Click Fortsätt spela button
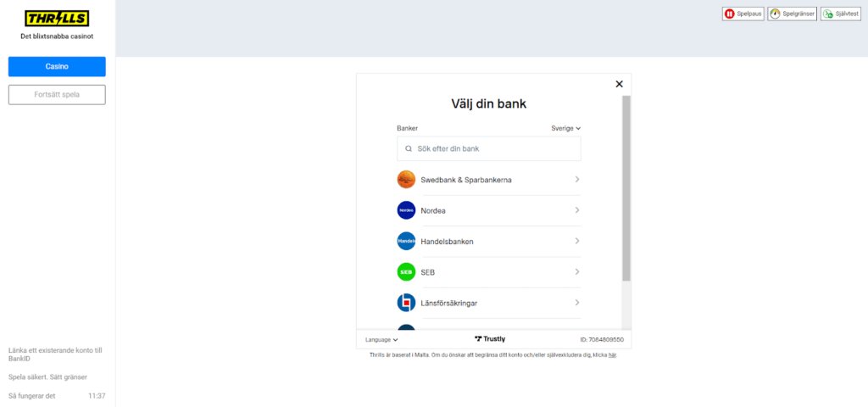The image size is (868, 407). pos(57,95)
